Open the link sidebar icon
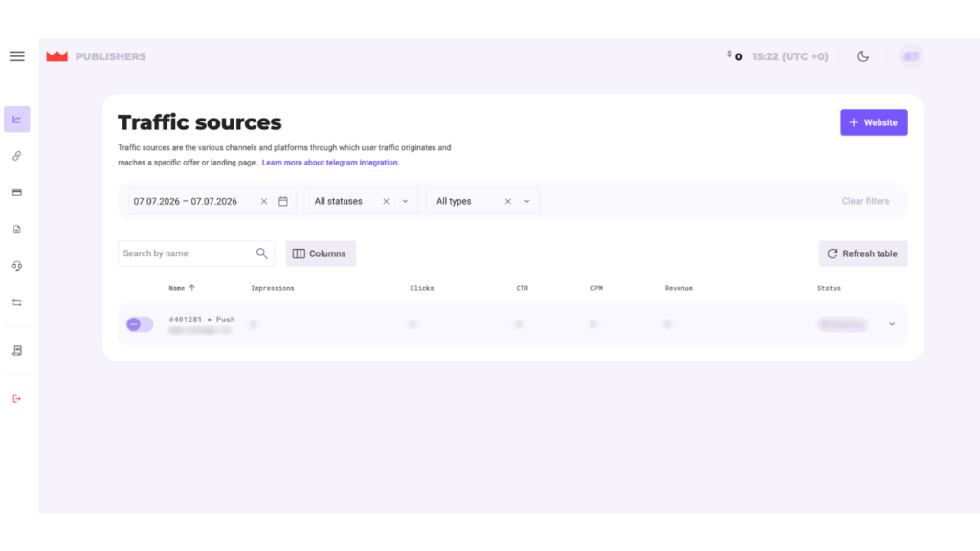The image size is (980, 551). click(x=17, y=156)
